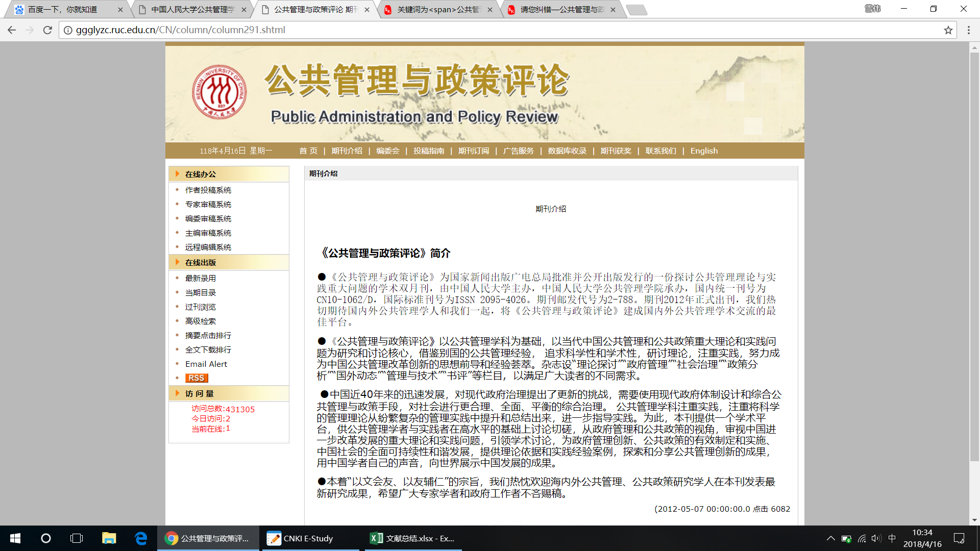Open File Explorer from taskbar
This screenshot has width=980, height=551.
tap(109, 538)
